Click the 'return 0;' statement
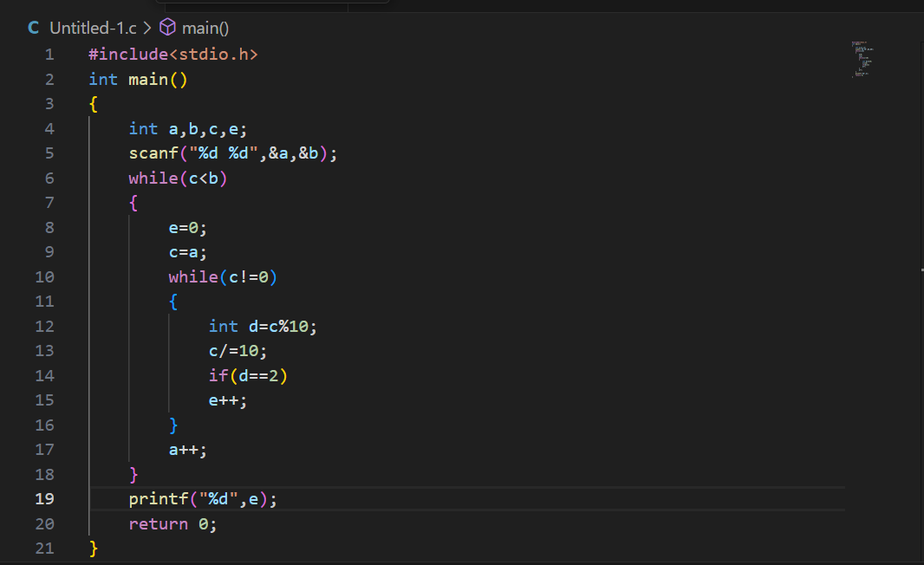The width and height of the screenshot is (924, 565). click(x=172, y=523)
